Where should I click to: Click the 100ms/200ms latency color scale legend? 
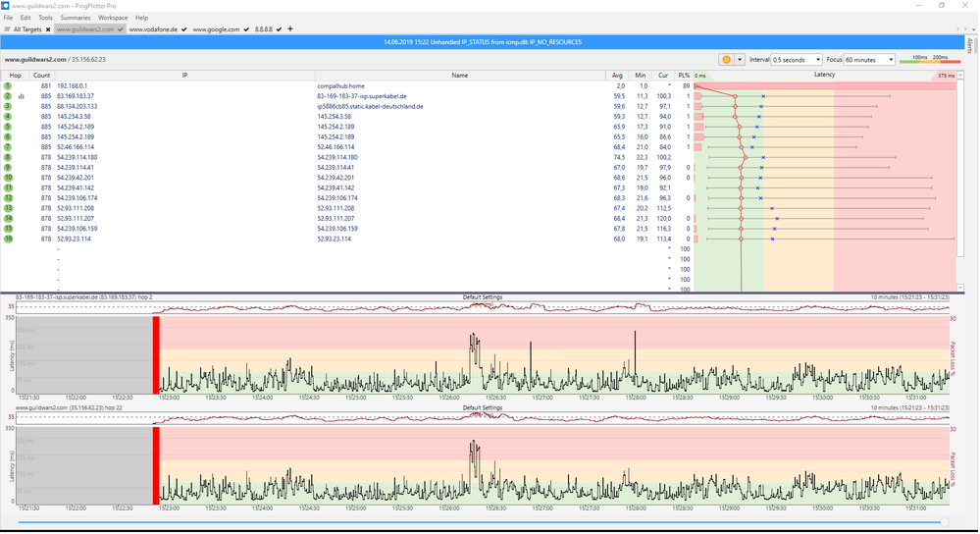(x=928, y=60)
